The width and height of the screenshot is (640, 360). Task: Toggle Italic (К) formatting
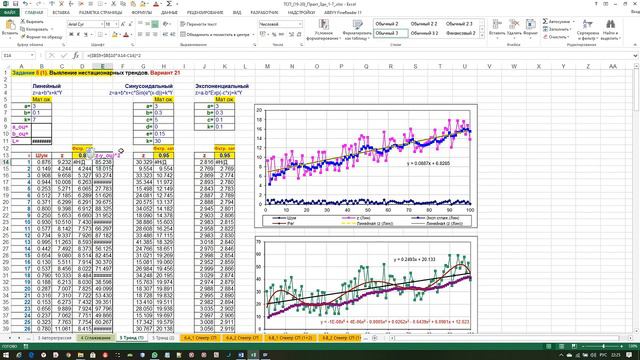pos(78,35)
